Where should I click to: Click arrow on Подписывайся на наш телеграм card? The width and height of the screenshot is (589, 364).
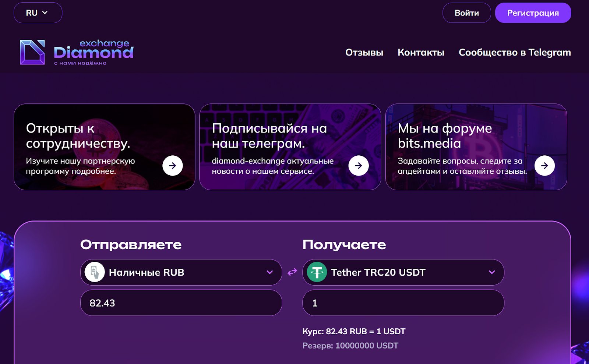(359, 166)
